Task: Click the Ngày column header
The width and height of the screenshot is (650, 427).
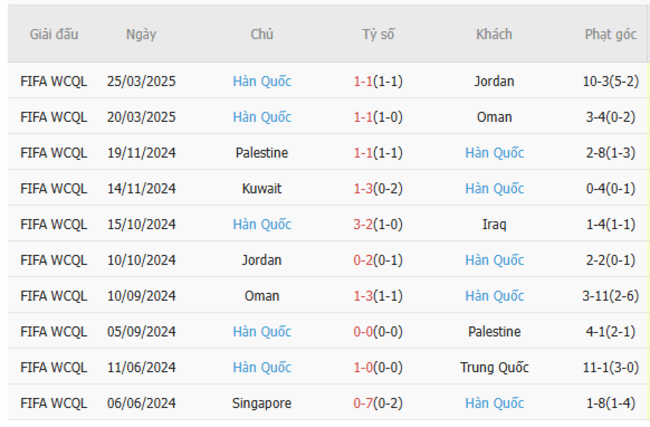Action: pyautogui.click(x=141, y=34)
